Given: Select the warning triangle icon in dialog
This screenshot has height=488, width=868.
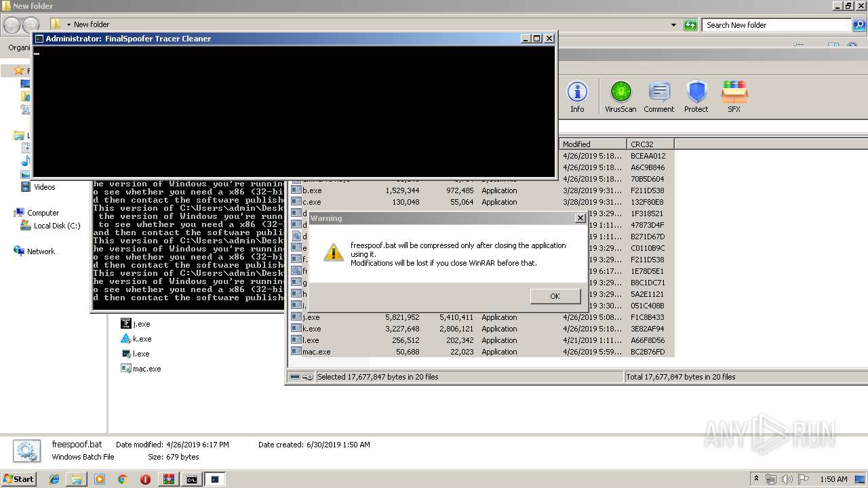Looking at the screenshot, I should [333, 252].
